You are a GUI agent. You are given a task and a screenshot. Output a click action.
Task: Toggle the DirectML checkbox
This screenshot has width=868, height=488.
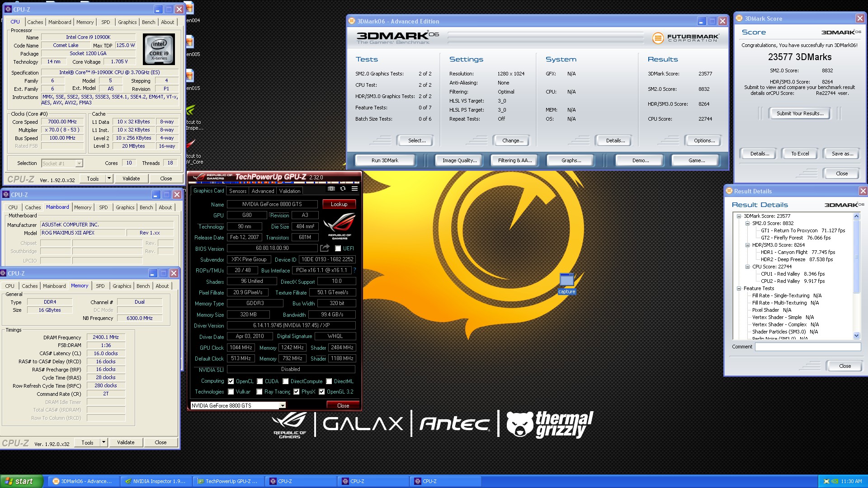[x=329, y=381]
